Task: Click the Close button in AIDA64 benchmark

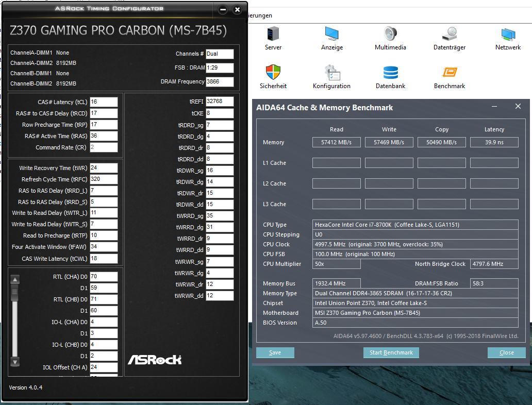Action: (x=507, y=352)
